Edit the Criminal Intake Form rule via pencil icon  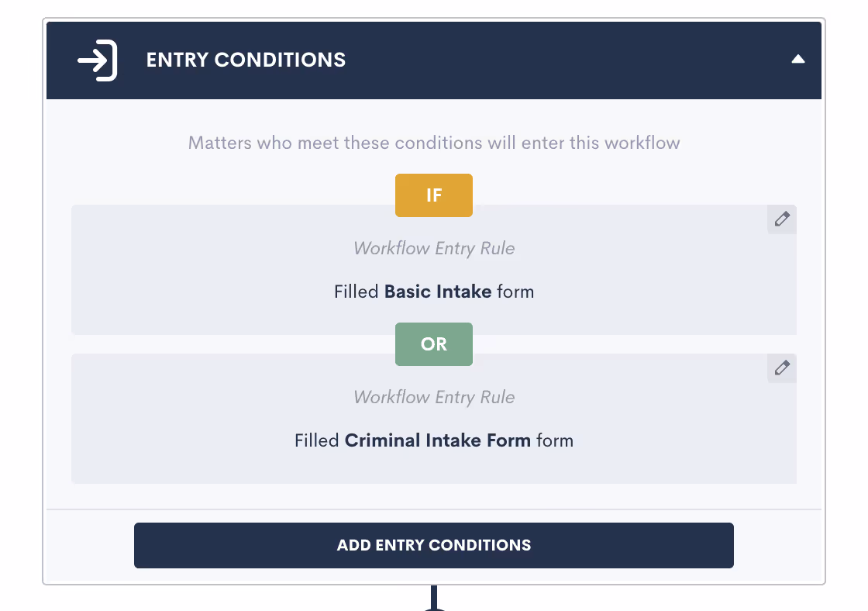[781, 368]
